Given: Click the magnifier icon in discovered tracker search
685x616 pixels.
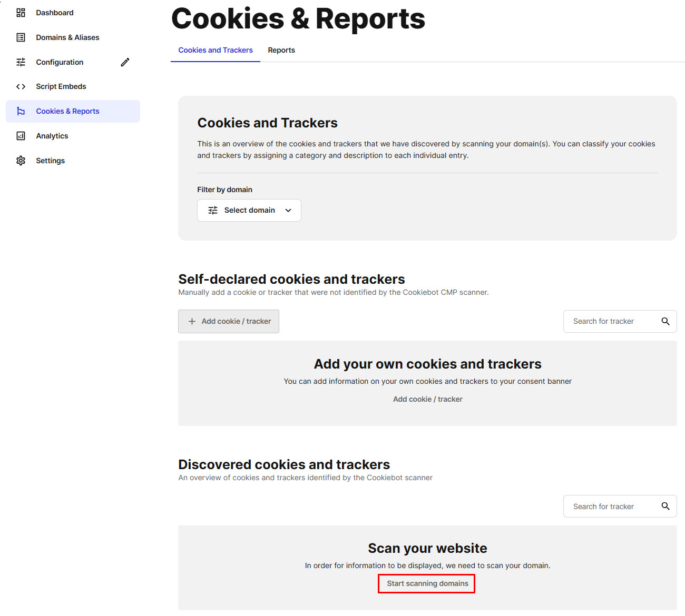Looking at the screenshot, I should [665, 506].
